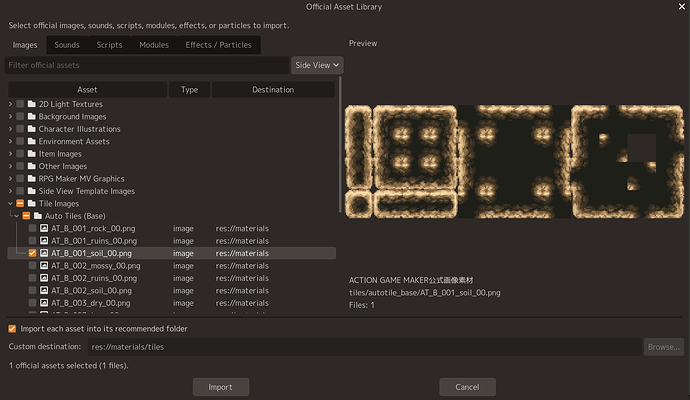This screenshot has height=400, width=690.
Task: Click the image icon of AT_B_002_mossy_00.png
Action: [x=44, y=265]
